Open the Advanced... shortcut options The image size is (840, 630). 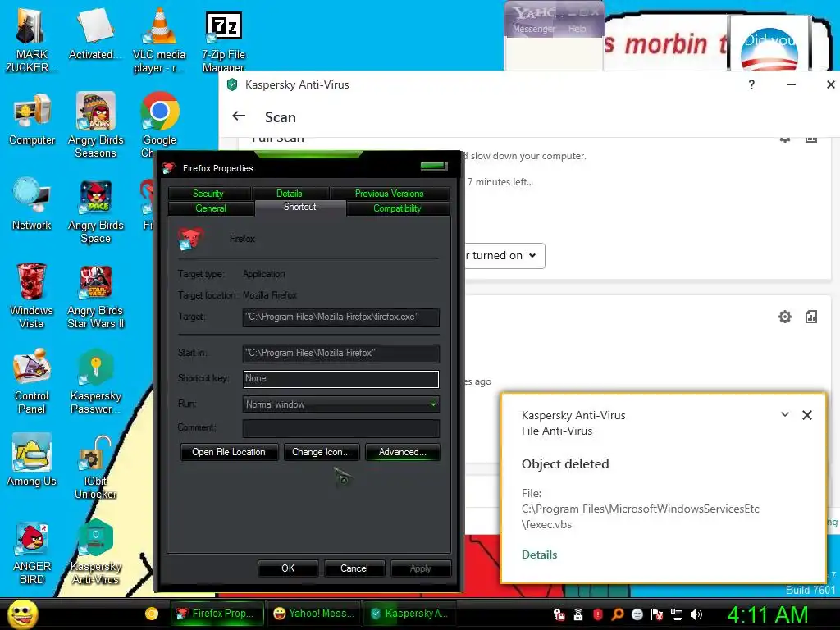pos(402,452)
